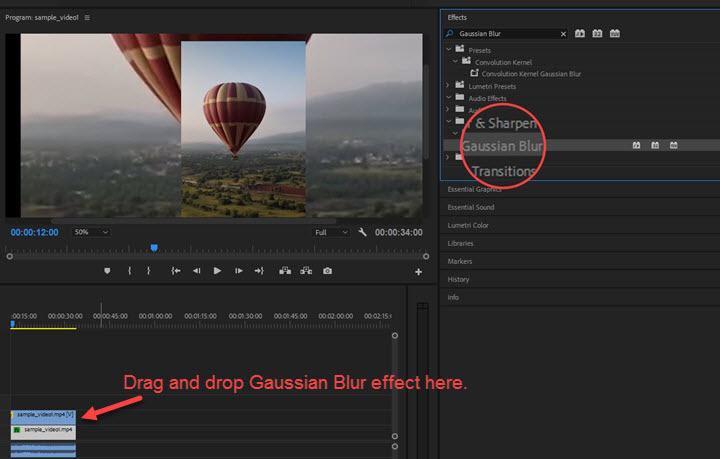720x459 pixels.
Task: Click the Go to In point icon
Action: coord(175,271)
